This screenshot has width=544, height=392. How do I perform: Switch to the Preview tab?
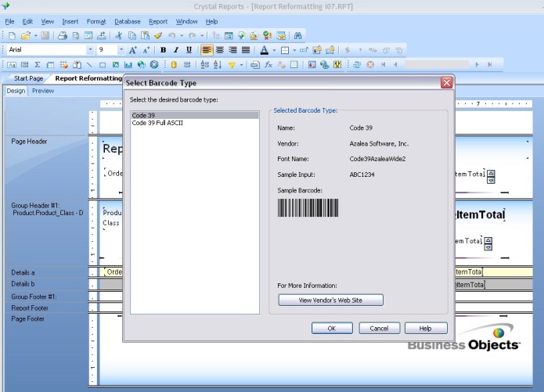pyautogui.click(x=43, y=91)
